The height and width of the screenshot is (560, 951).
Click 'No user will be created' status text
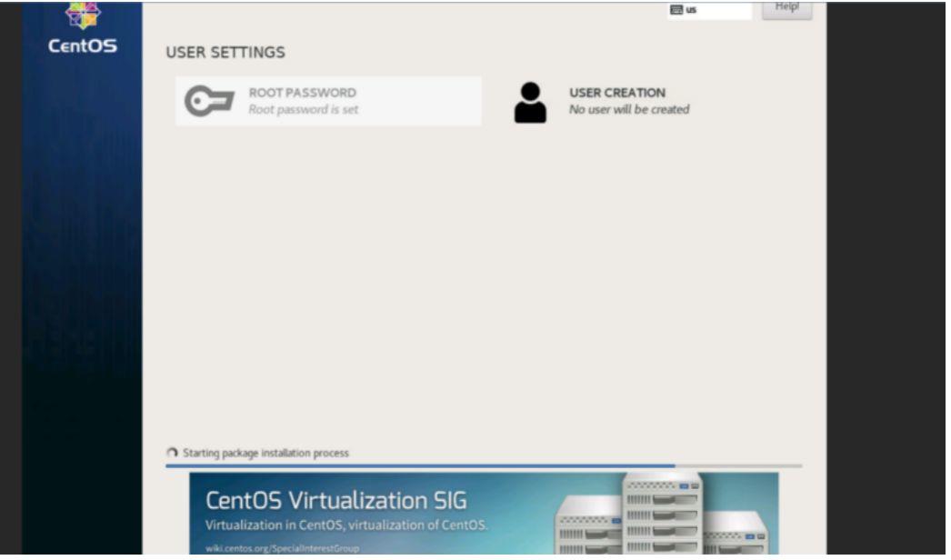[628, 110]
